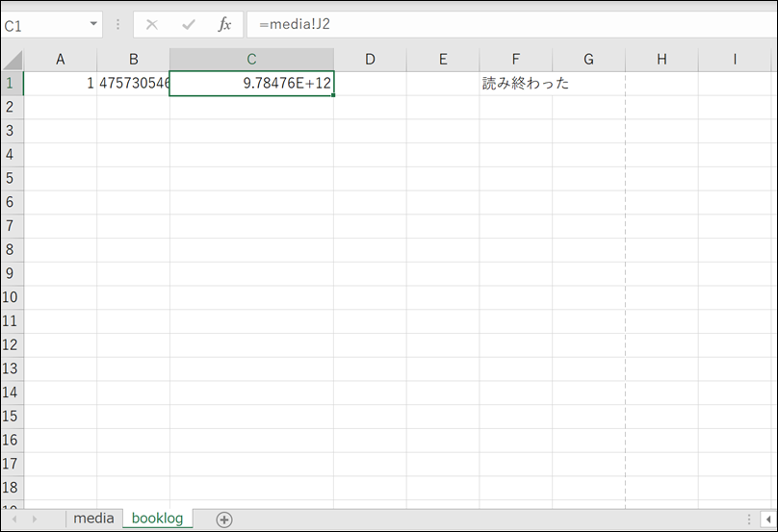The width and height of the screenshot is (778, 532).
Task: Click cell A1 containing 1
Action: 60,84
